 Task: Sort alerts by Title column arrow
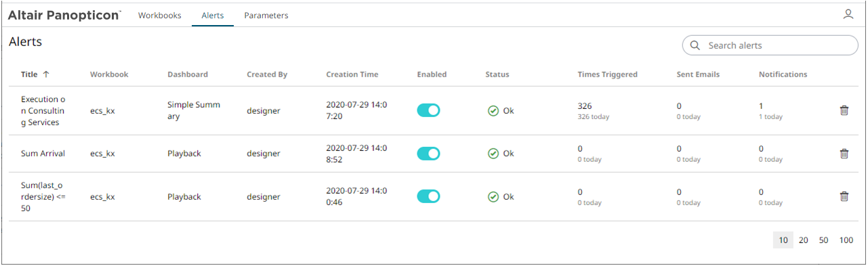click(46, 74)
